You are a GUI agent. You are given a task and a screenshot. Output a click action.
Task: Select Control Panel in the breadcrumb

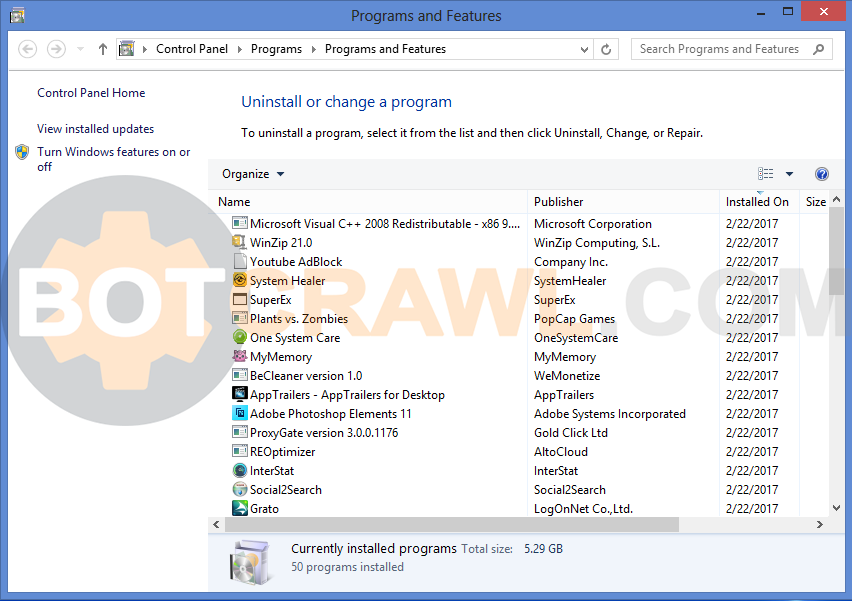(x=192, y=49)
